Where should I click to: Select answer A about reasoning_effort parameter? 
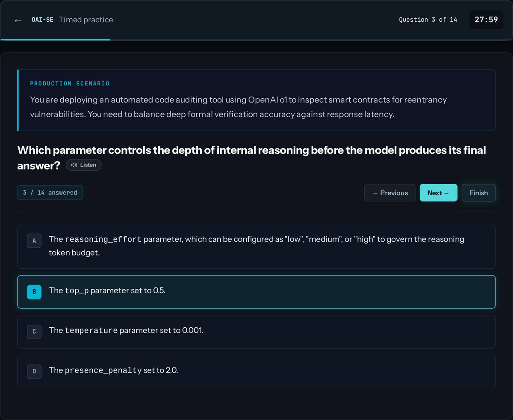pos(256,246)
